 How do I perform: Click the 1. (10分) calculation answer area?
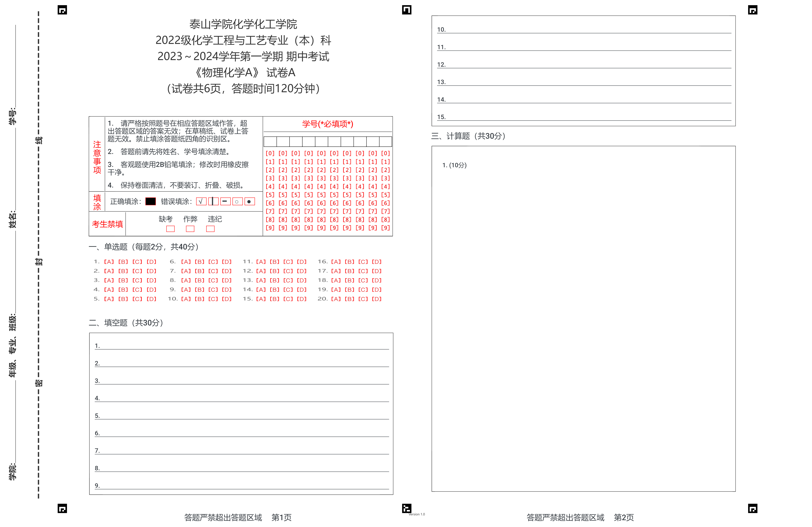click(583, 319)
